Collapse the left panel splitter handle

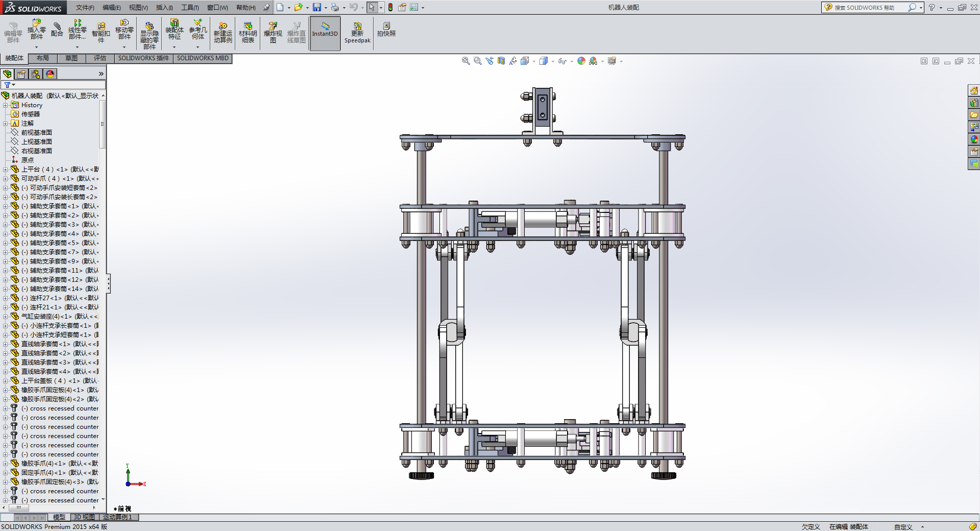108,284
